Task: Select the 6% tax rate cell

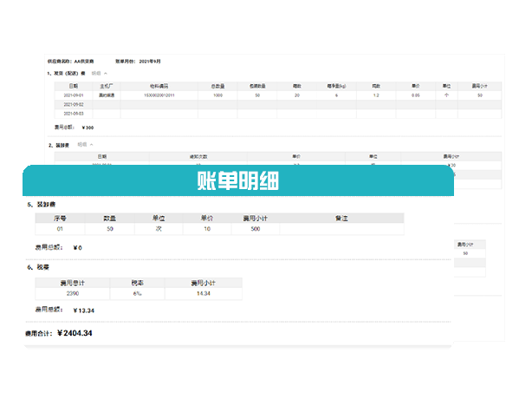Action: click(x=136, y=293)
